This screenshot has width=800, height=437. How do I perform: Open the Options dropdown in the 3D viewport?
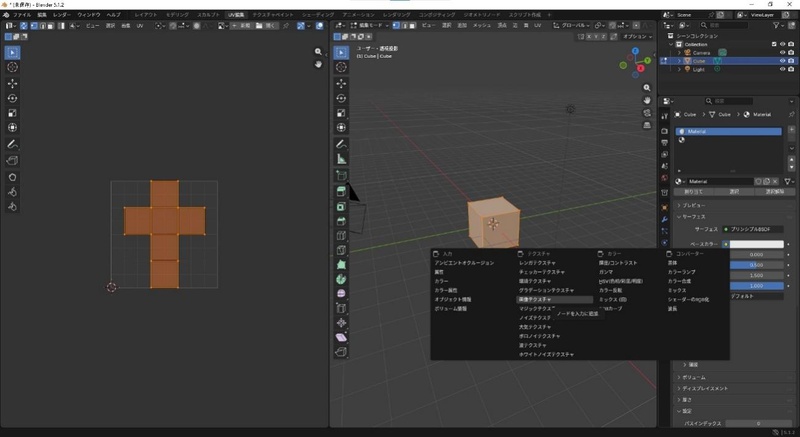637,37
